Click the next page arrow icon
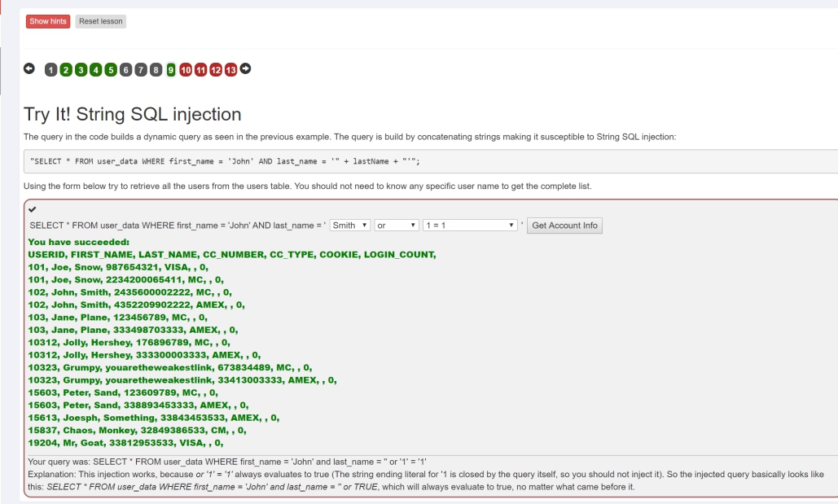The height and width of the screenshot is (504, 838). 245,68
